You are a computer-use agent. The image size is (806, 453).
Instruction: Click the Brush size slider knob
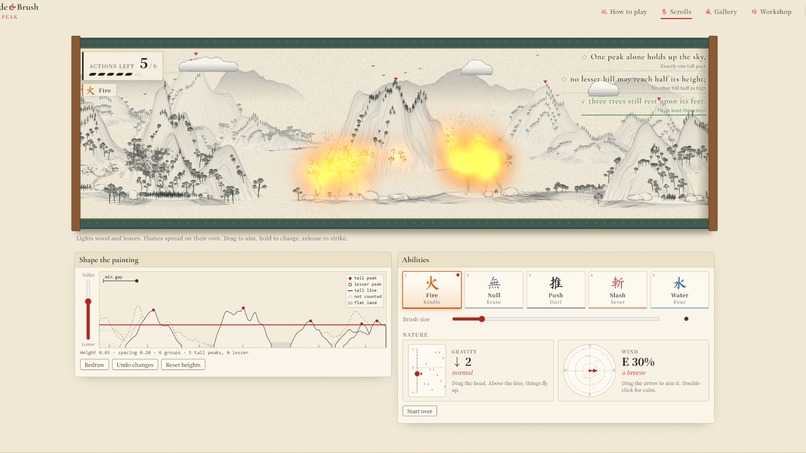[x=482, y=319]
